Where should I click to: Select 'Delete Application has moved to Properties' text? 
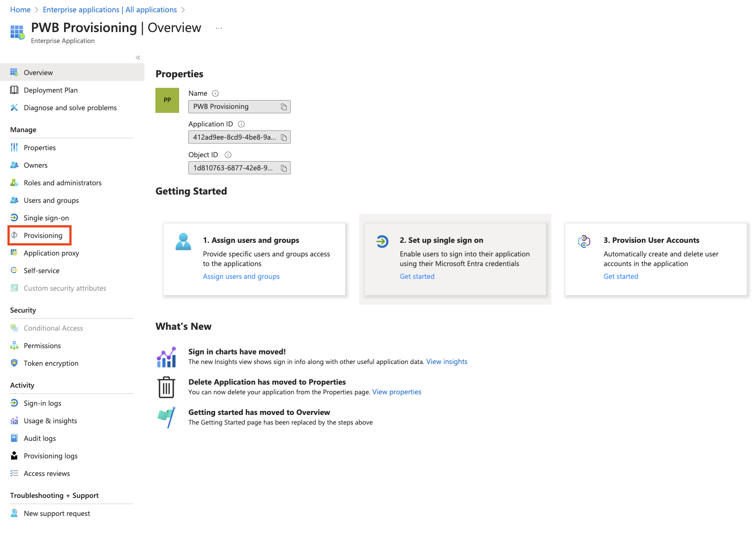[x=267, y=382]
